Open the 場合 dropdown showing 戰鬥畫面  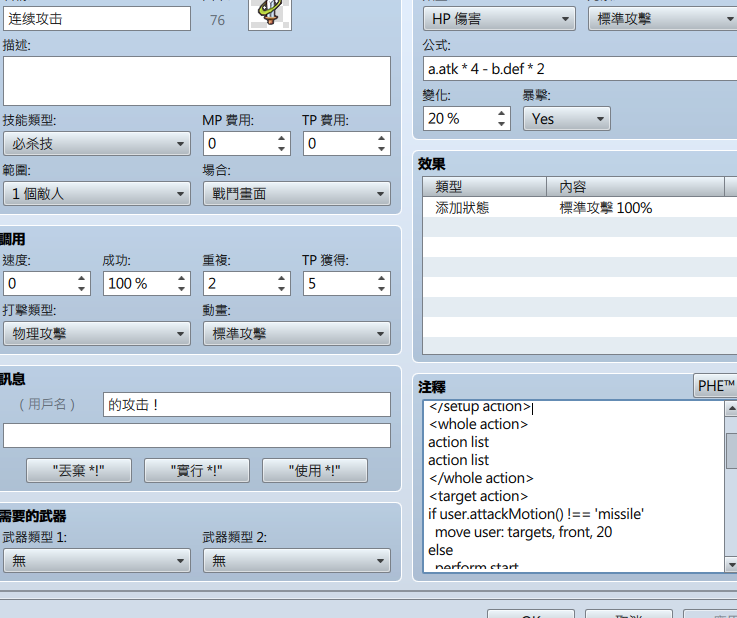[297, 194]
